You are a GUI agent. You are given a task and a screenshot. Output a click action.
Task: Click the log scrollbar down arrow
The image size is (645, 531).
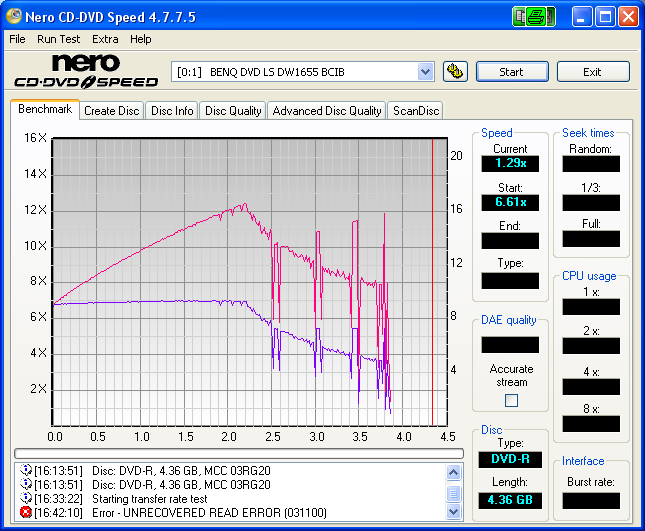[x=453, y=512]
